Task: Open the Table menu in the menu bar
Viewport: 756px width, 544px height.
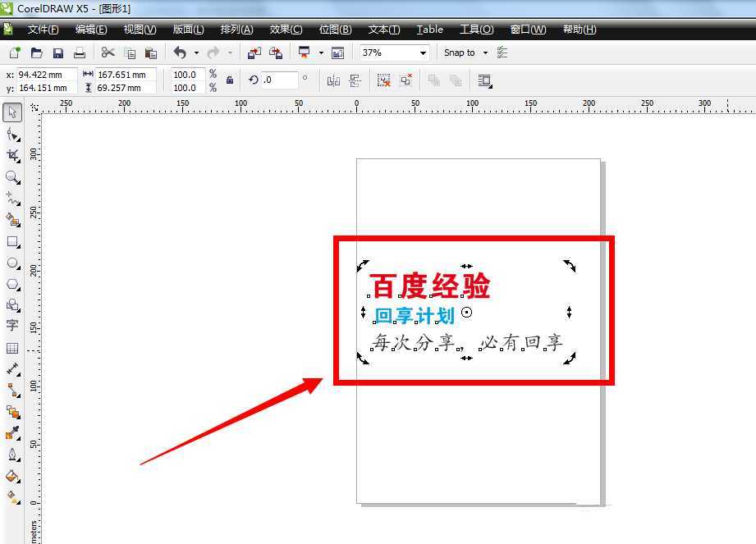Action: pyautogui.click(x=428, y=29)
